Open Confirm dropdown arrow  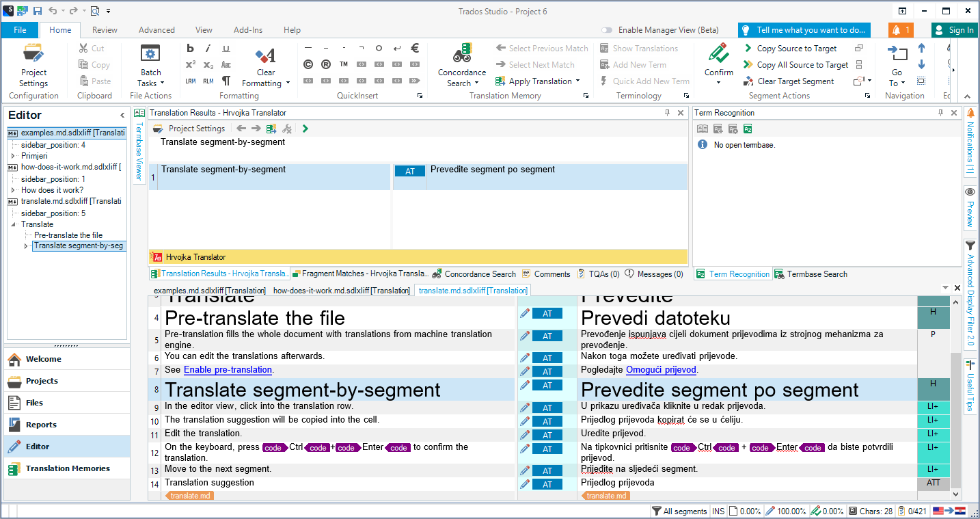point(718,83)
